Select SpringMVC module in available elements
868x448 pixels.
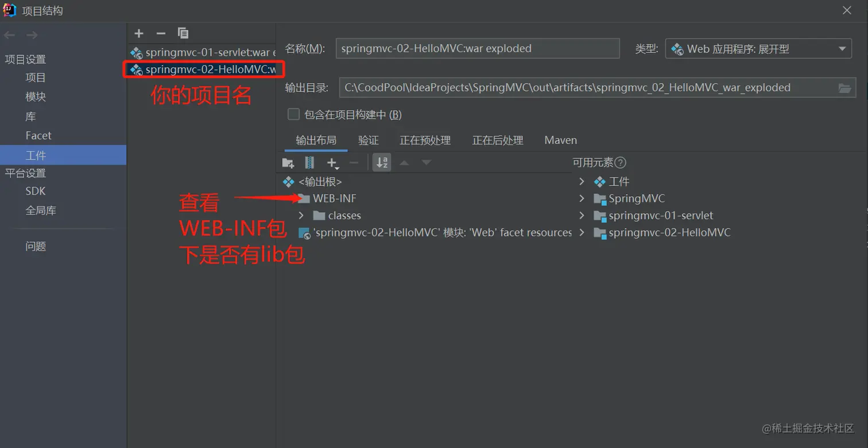630,198
